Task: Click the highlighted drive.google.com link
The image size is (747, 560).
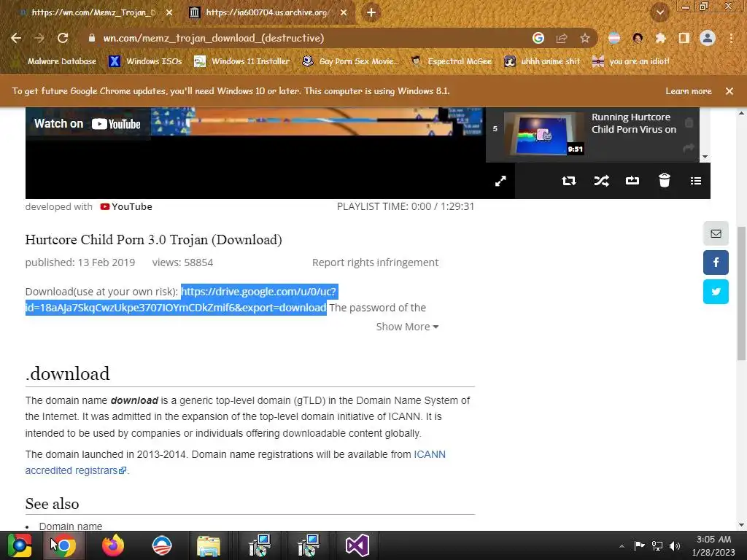Action: 182,300
